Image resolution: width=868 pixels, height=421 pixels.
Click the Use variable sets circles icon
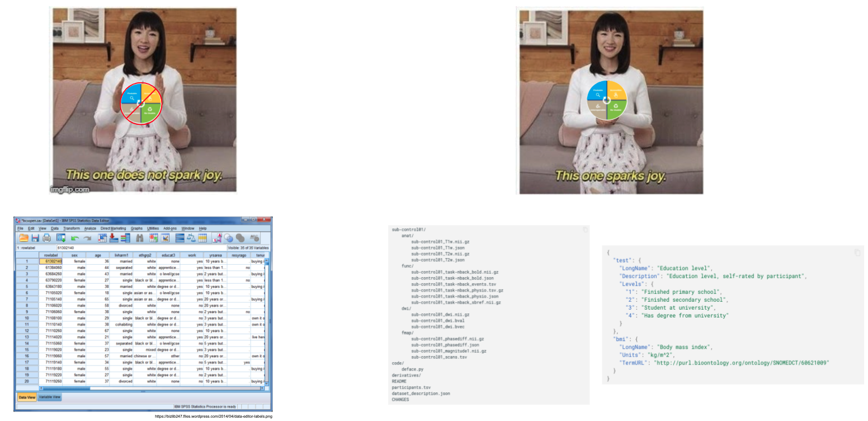(x=228, y=238)
